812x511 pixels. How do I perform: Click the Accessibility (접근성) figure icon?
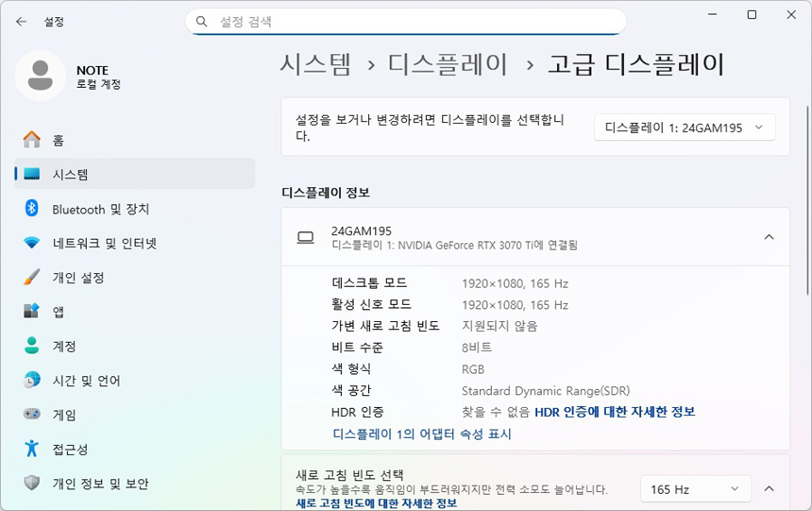pos(32,449)
